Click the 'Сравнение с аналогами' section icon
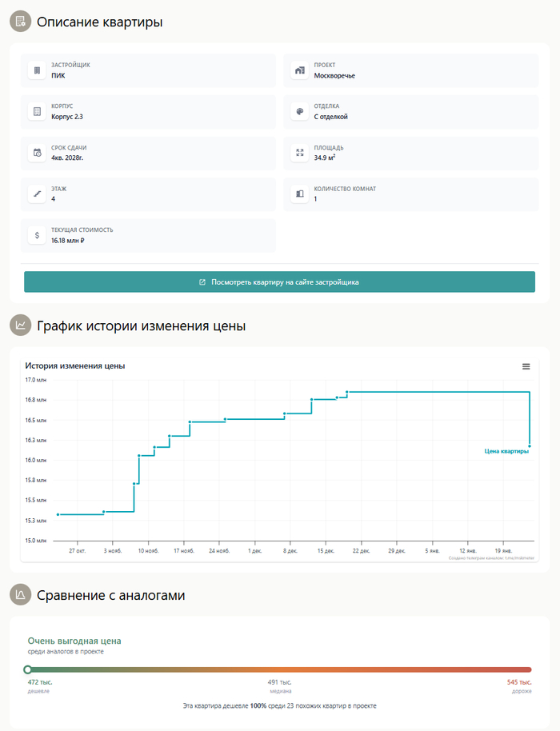This screenshot has width=560, height=731. (20, 595)
